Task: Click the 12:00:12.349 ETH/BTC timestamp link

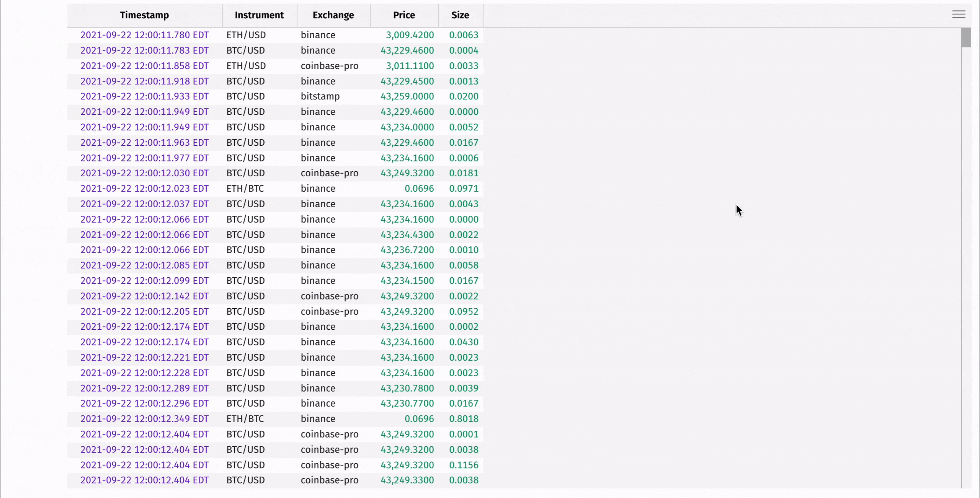Action: click(144, 418)
